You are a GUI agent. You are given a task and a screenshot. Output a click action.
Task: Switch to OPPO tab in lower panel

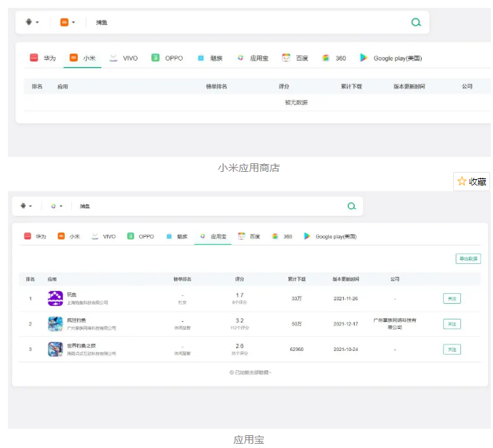pos(141,236)
